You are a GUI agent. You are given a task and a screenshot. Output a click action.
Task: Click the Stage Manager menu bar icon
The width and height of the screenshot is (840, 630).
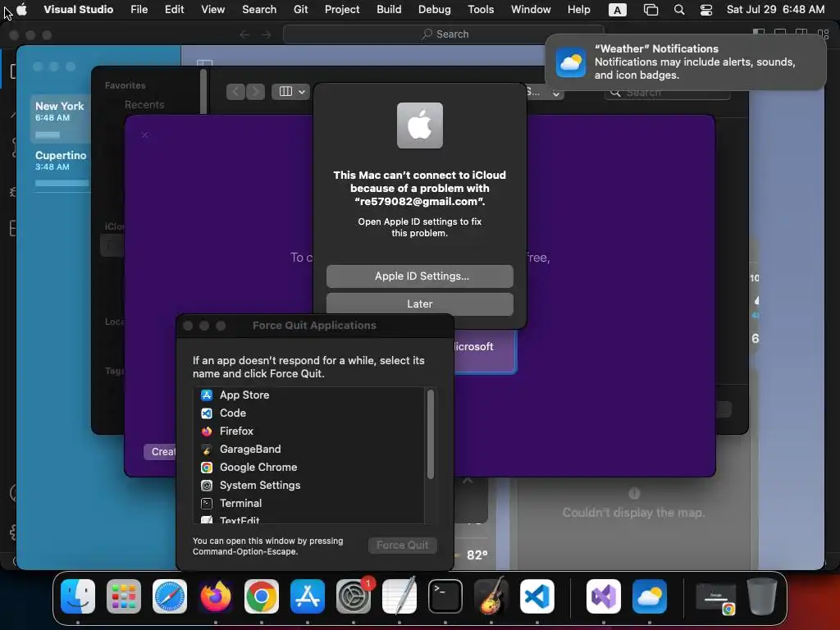click(x=651, y=10)
